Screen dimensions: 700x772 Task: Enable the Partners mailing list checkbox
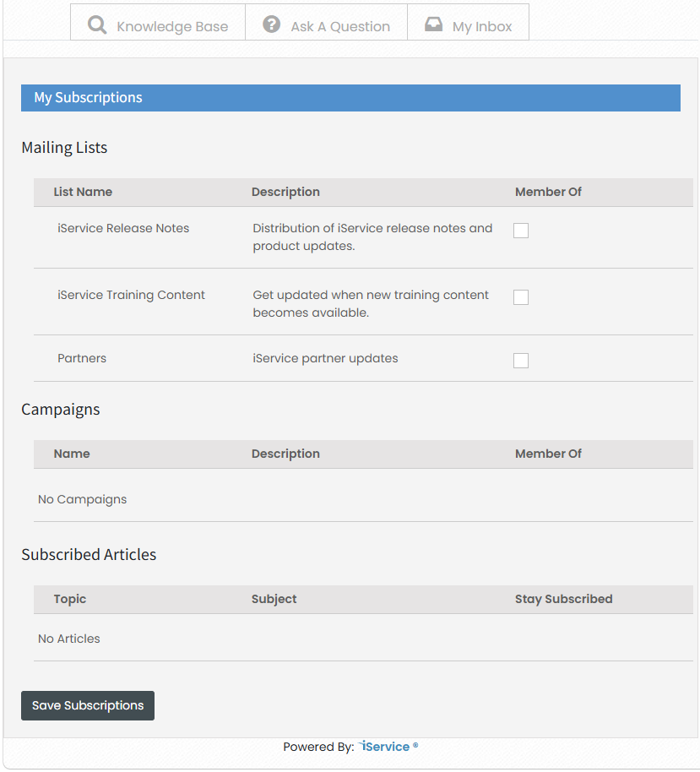point(521,361)
